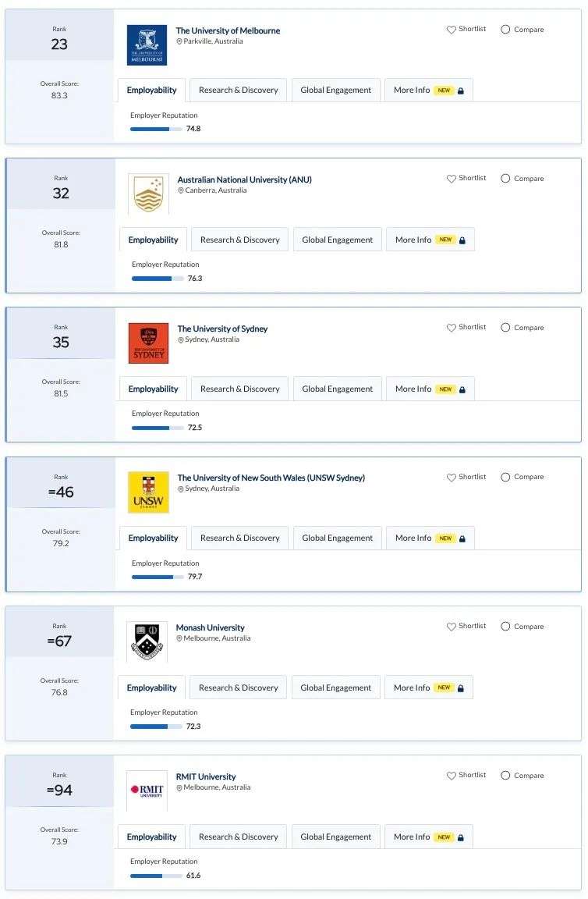Select Compare radio for University of Melbourne
The image size is (588, 899).
tap(505, 29)
